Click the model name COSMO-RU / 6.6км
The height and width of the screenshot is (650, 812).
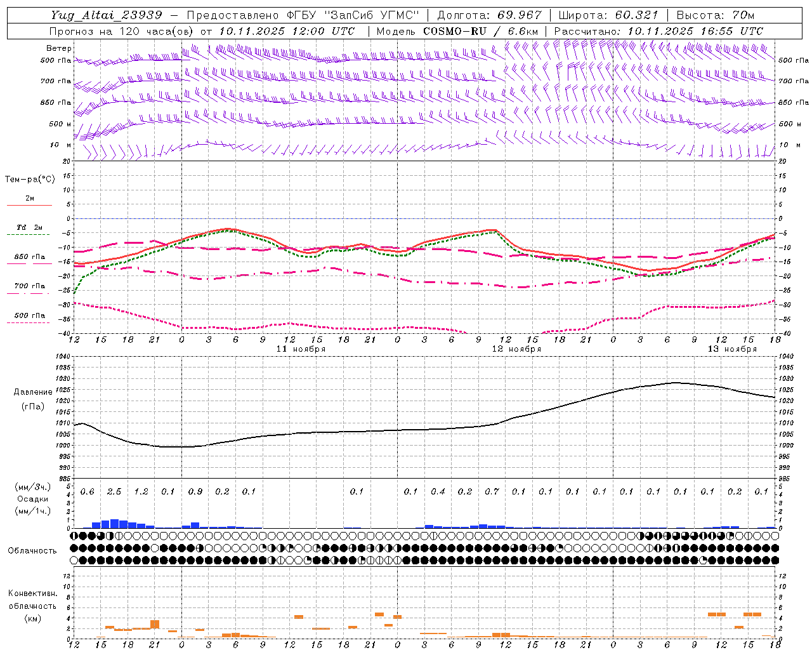481,31
